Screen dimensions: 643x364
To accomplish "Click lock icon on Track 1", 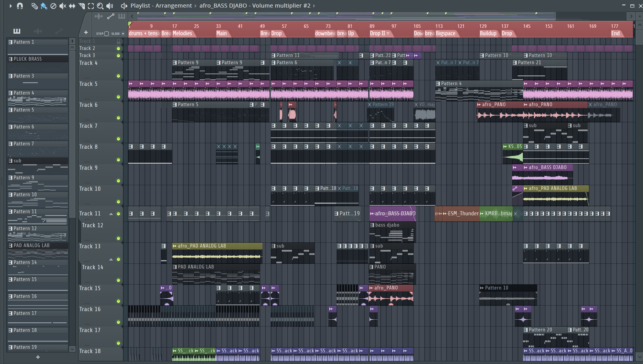I will pos(119,41).
